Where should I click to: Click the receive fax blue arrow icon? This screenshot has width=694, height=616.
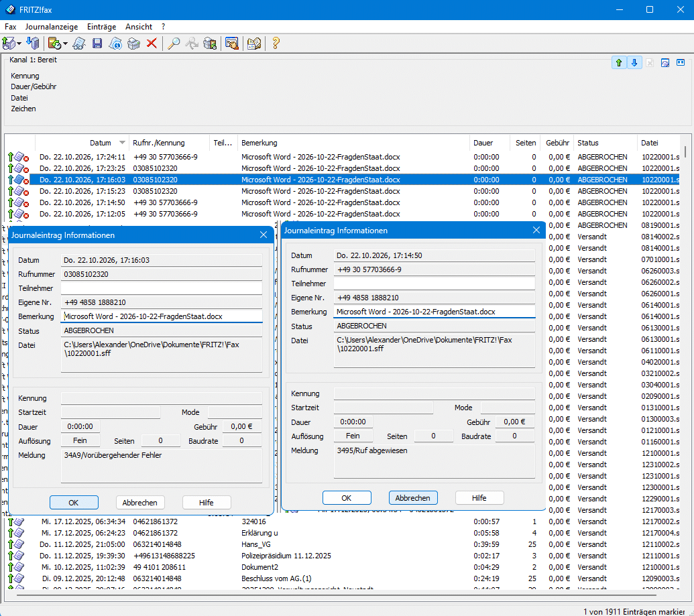(32, 44)
